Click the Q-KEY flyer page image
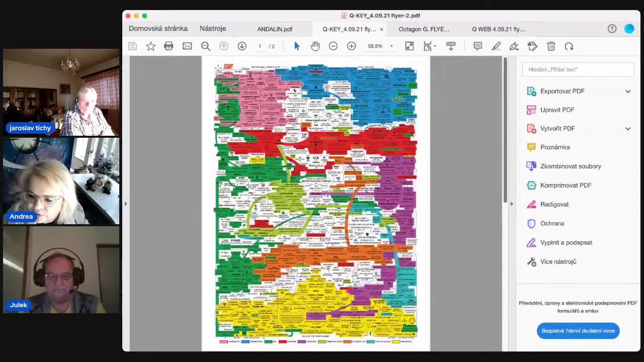Viewport: 644px width, 362px height. coord(316,204)
